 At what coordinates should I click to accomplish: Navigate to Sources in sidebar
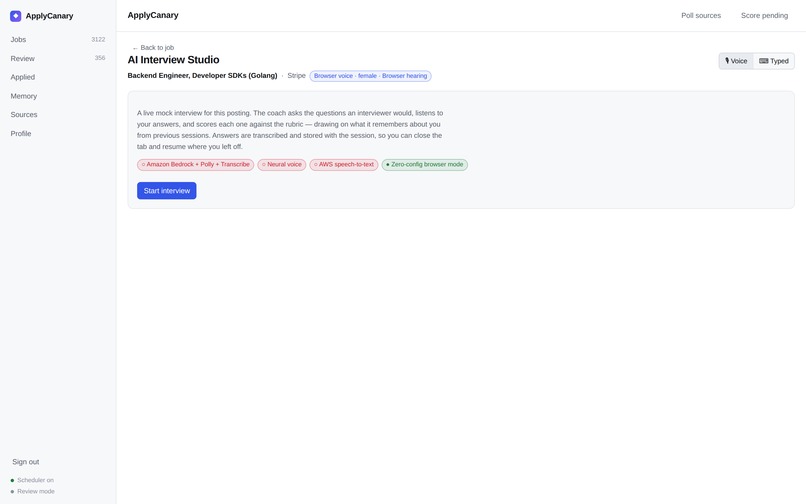click(x=58, y=115)
